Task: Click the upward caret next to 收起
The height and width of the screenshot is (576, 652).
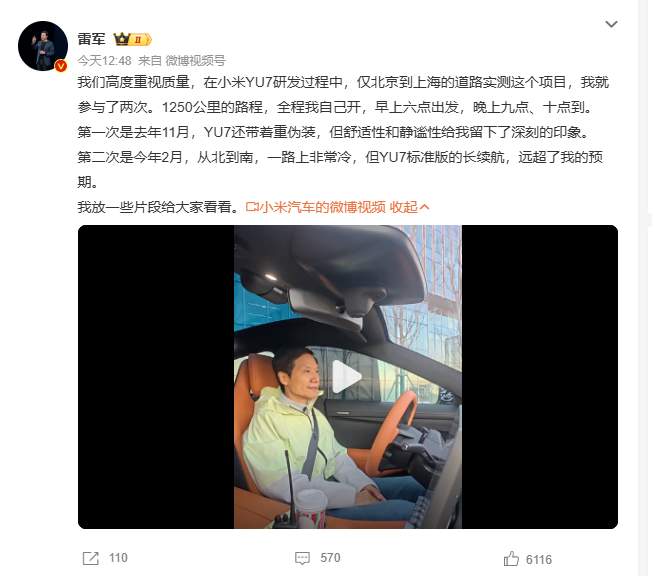Action: point(425,207)
